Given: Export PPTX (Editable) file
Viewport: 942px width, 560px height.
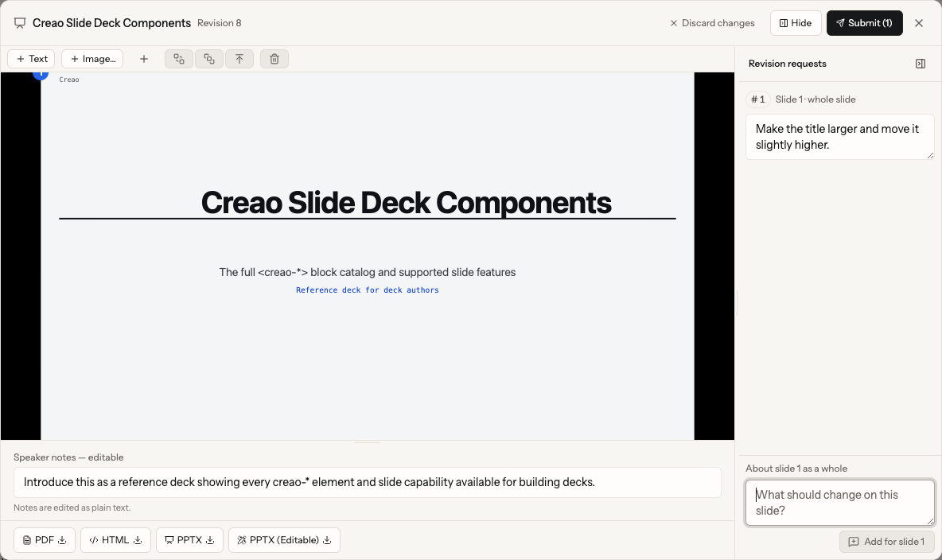Looking at the screenshot, I should [x=284, y=540].
